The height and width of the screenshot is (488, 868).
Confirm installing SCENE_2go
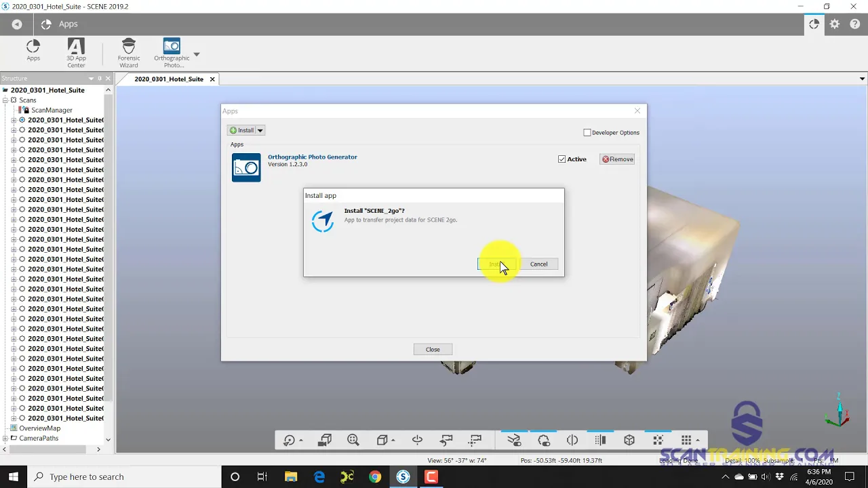[x=496, y=264]
